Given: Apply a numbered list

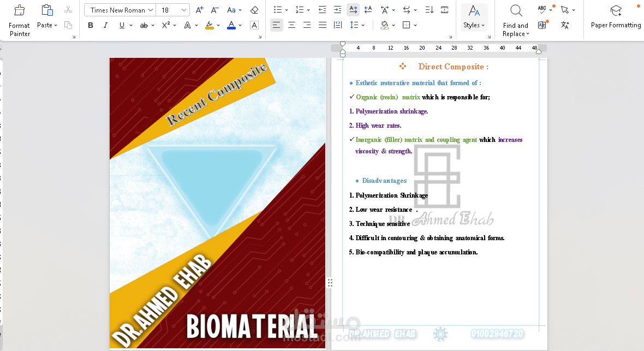Looking at the screenshot, I should pos(300,10).
